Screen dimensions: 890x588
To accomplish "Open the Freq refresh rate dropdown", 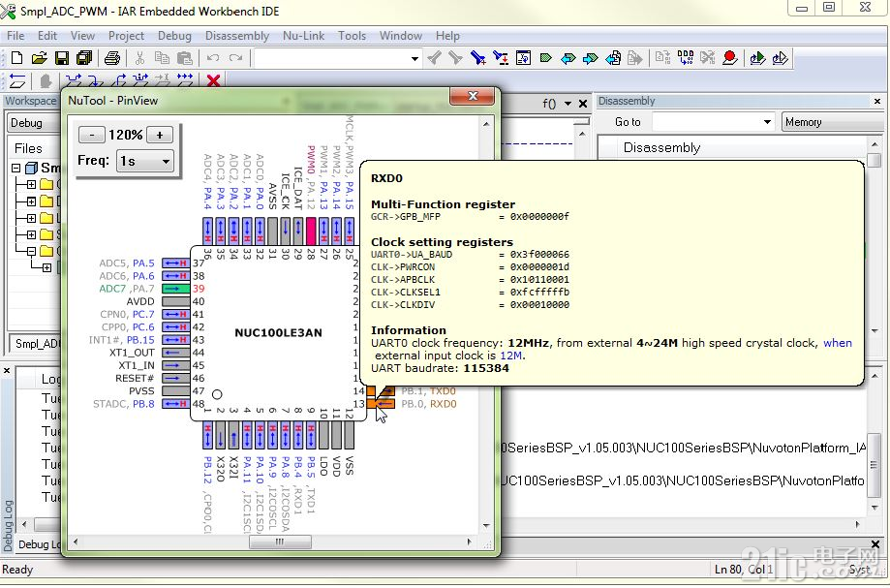I will pyautogui.click(x=144, y=161).
